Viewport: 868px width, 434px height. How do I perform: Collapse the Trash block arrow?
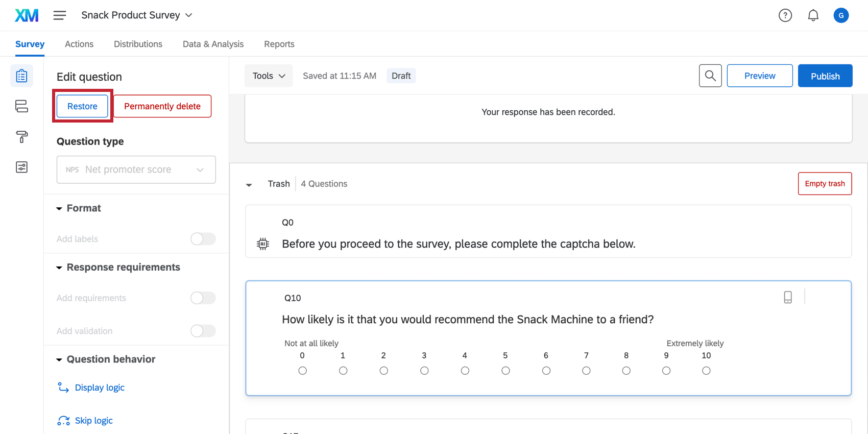tap(249, 184)
